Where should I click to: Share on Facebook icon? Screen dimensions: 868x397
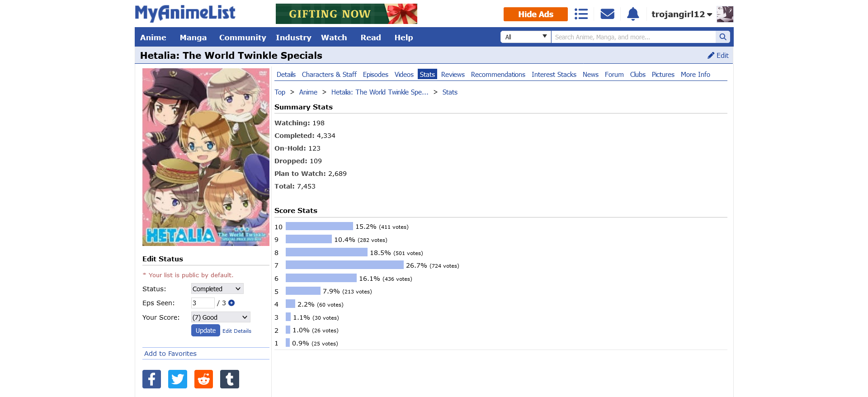coord(151,379)
